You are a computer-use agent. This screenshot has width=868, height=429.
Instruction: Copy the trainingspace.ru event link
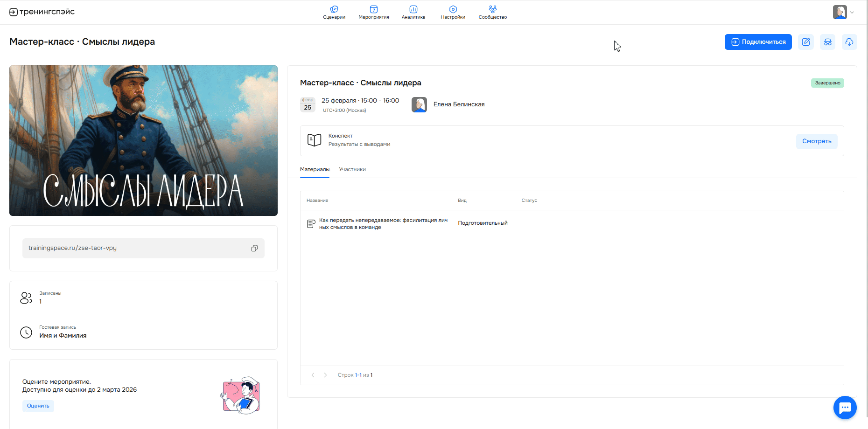[x=254, y=248]
